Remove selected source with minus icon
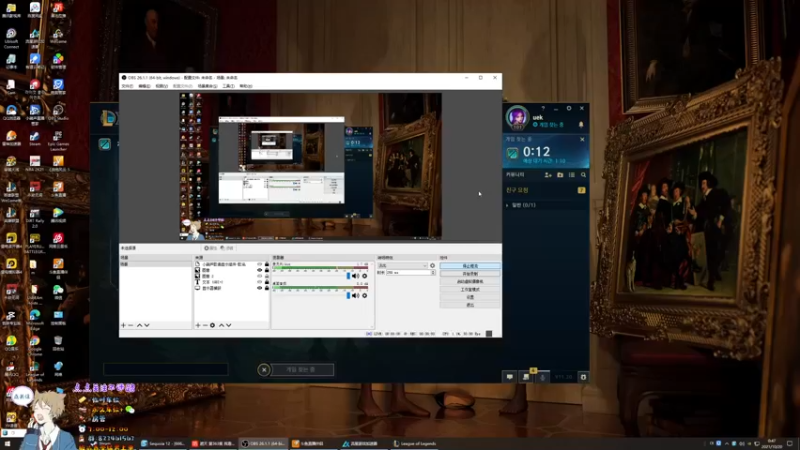 205,325
